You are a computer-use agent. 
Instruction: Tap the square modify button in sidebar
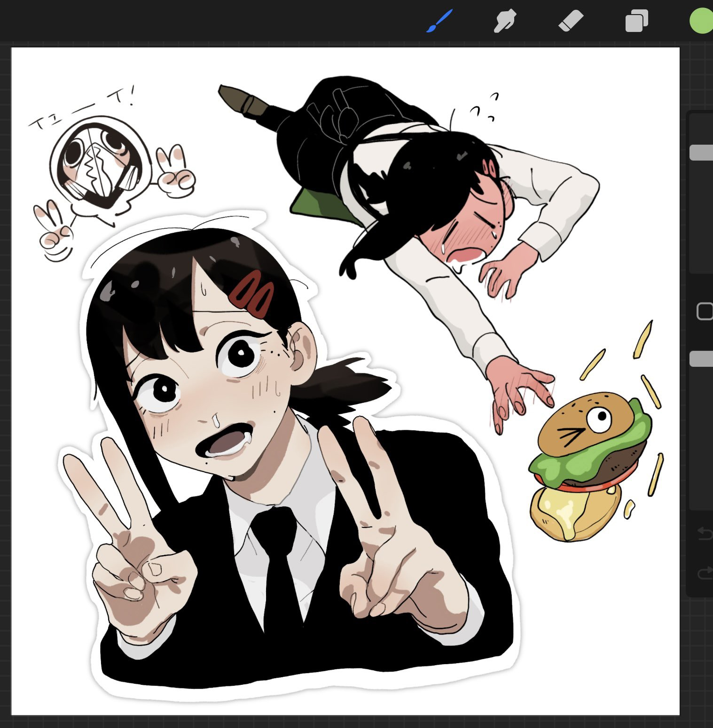coord(705,311)
